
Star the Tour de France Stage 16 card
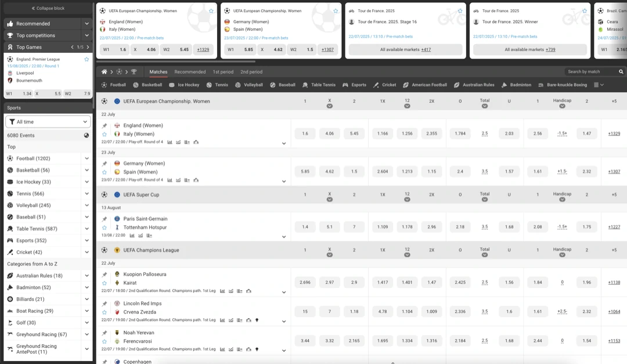point(460,11)
